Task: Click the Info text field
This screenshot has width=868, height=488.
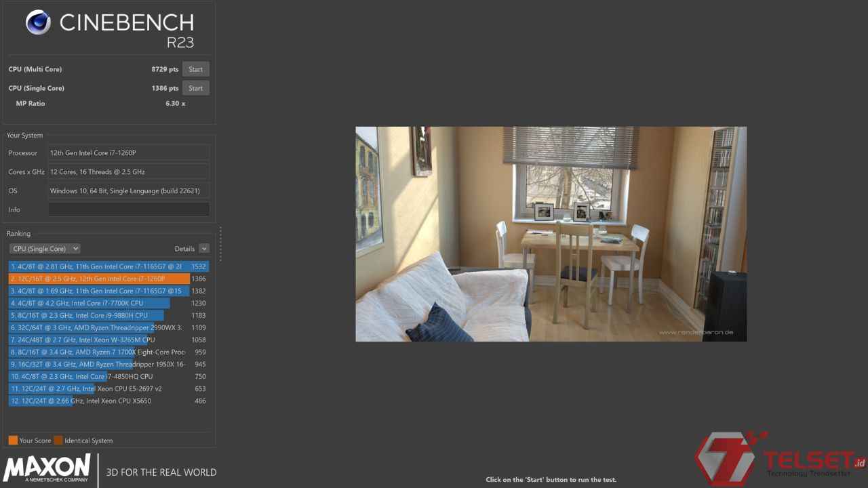Action: pyautogui.click(x=128, y=210)
